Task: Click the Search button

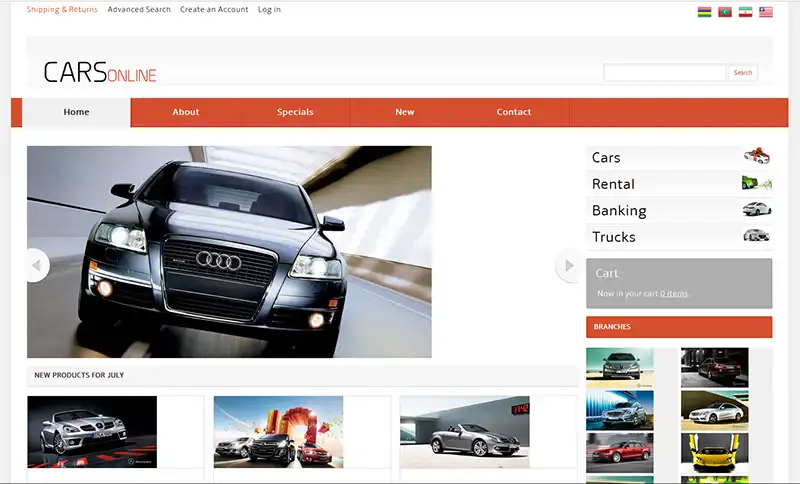Action: (743, 73)
